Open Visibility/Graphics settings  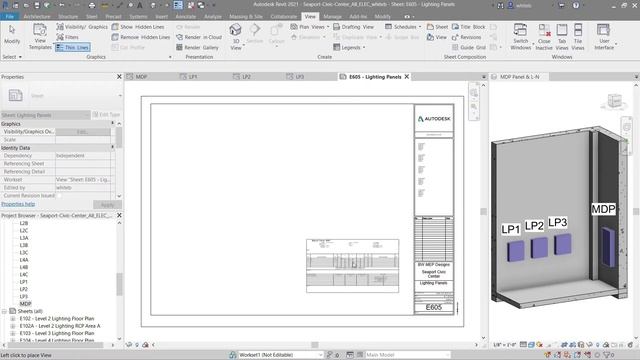pos(82,27)
